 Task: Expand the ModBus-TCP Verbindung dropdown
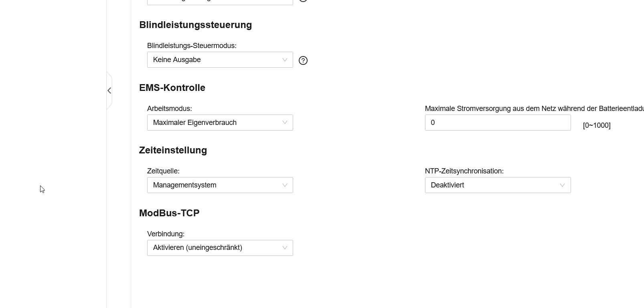220,248
